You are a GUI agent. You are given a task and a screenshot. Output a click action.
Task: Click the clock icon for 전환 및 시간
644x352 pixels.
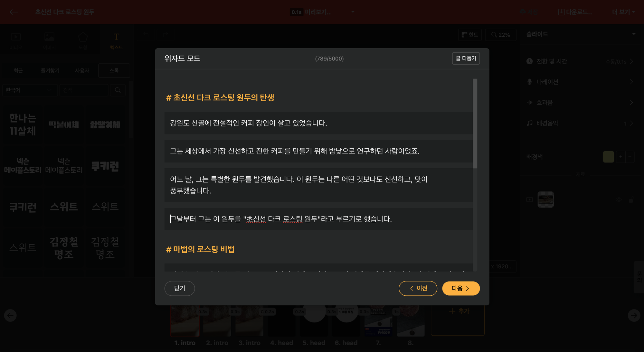(530, 61)
